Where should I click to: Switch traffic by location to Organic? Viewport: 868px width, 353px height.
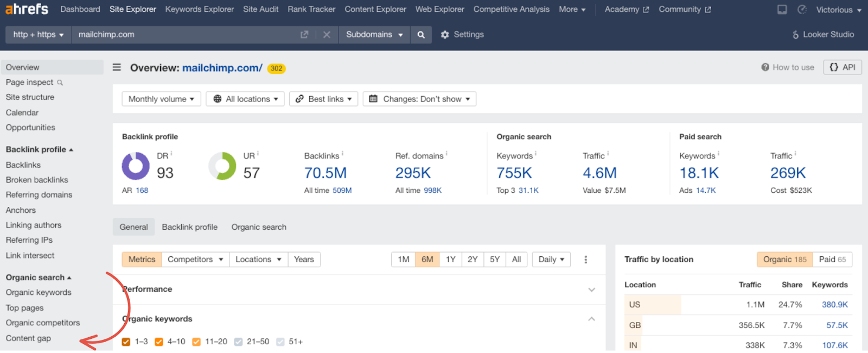pos(784,260)
